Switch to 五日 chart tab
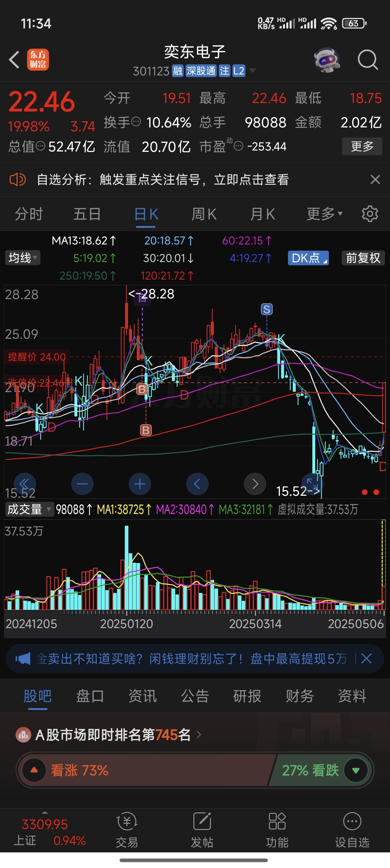The width and height of the screenshot is (390, 868). click(87, 214)
